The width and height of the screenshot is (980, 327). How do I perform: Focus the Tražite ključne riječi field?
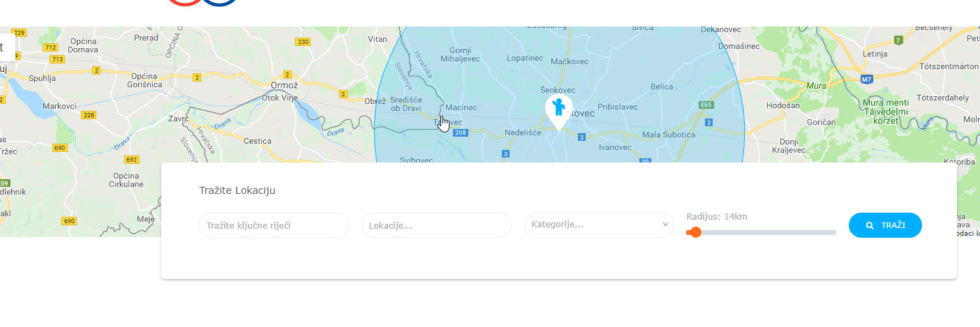pyautogui.click(x=274, y=225)
